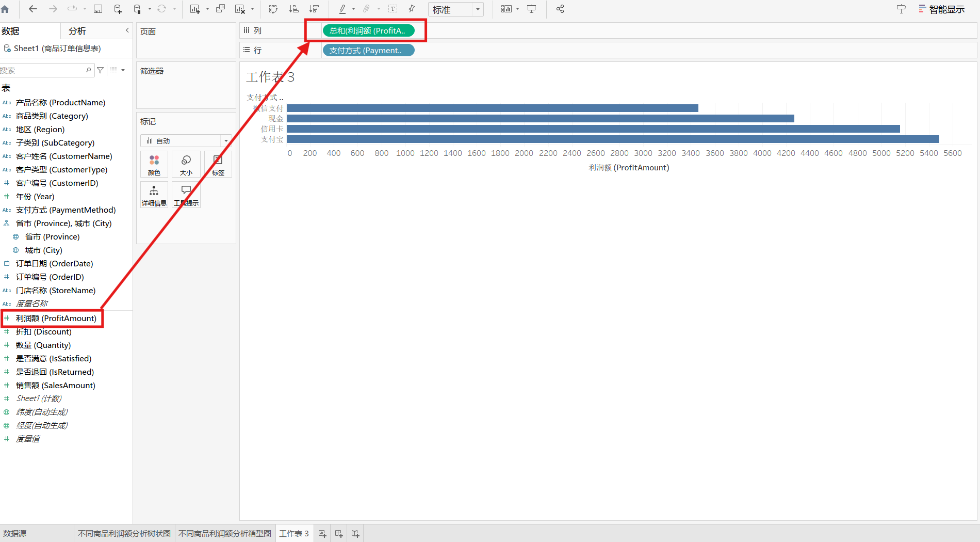
Task: Click the swap rows and columns icon
Action: click(273, 9)
